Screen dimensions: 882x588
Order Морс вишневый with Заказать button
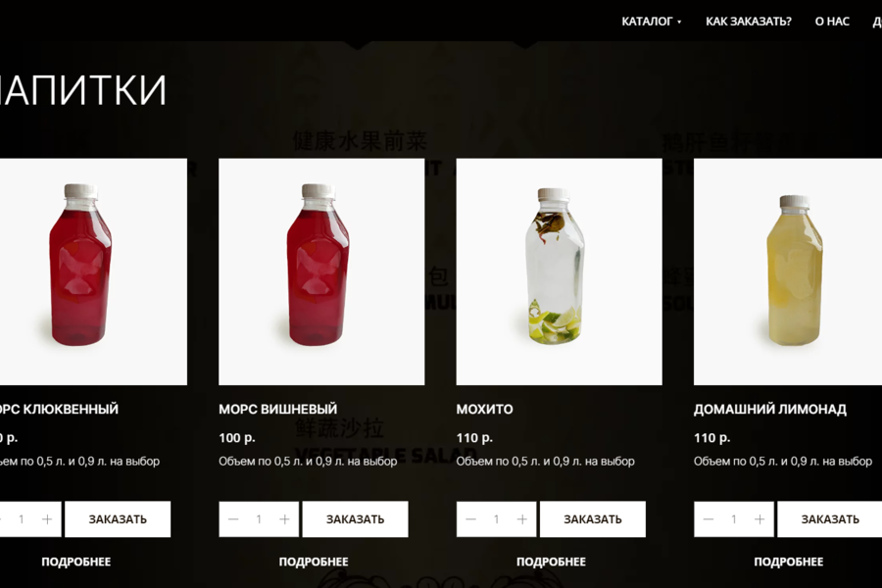pyautogui.click(x=355, y=519)
